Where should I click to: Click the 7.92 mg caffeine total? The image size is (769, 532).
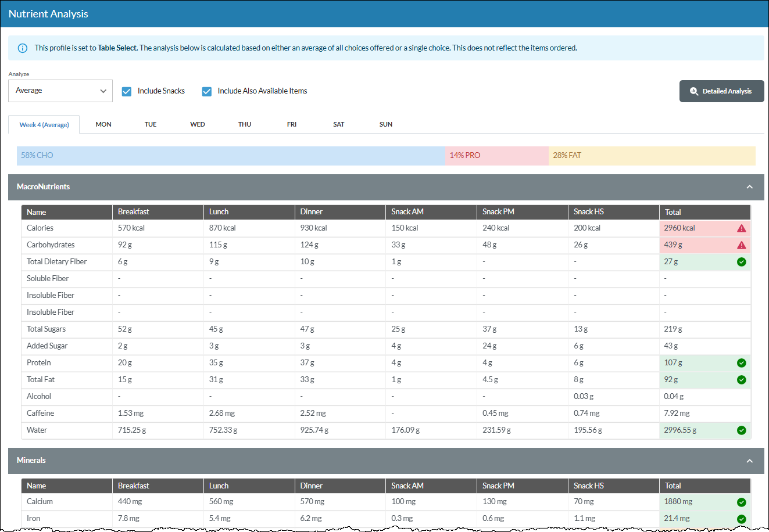(677, 414)
